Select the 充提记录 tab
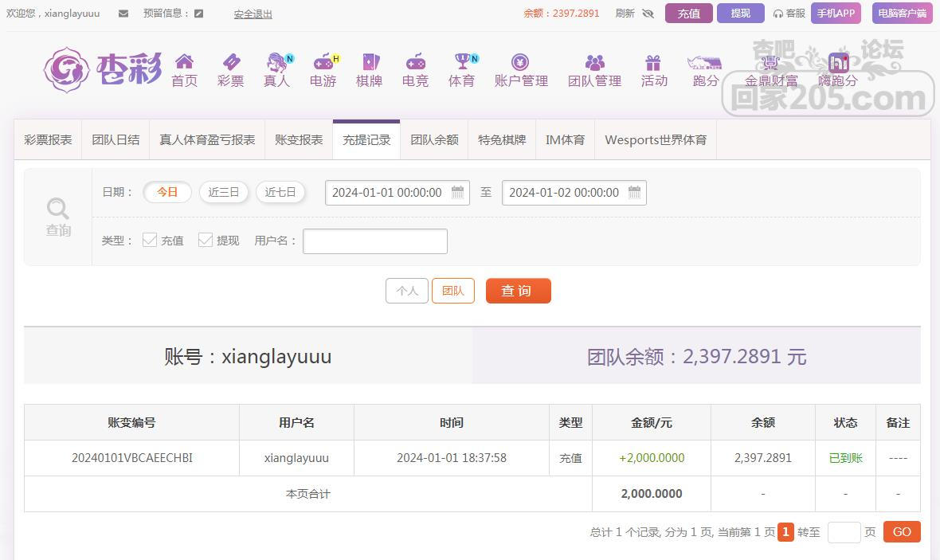940x560 pixels. (366, 139)
